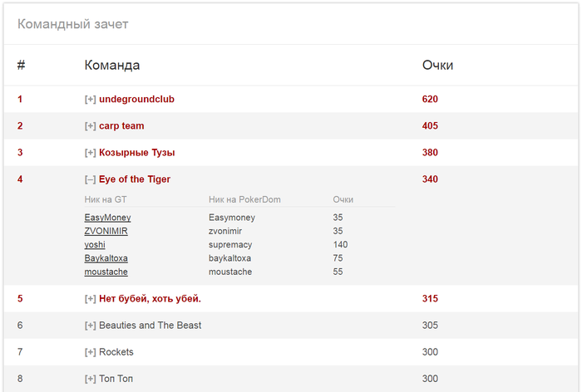Screen dimensions: 582x392
Task: Click the carp team name
Action: tap(121, 126)
